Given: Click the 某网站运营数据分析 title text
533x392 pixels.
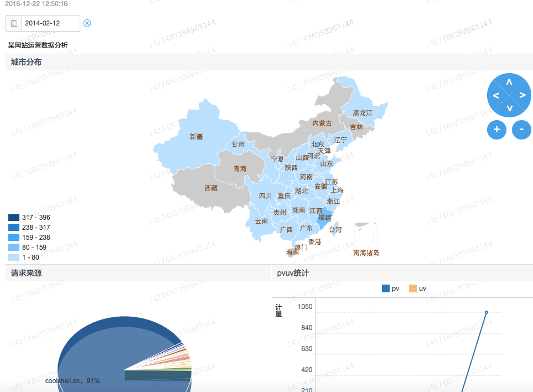Looking at the screenshot, I should pos(38,45).
